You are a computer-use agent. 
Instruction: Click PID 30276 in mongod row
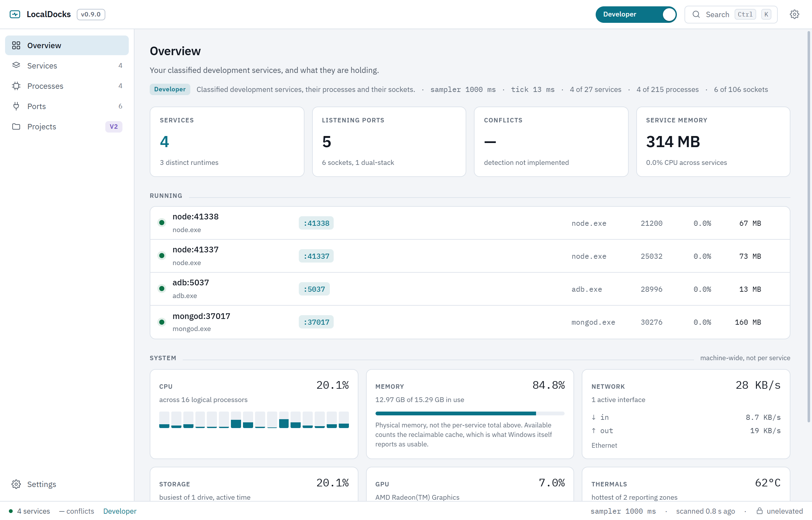tap(651, 322)
